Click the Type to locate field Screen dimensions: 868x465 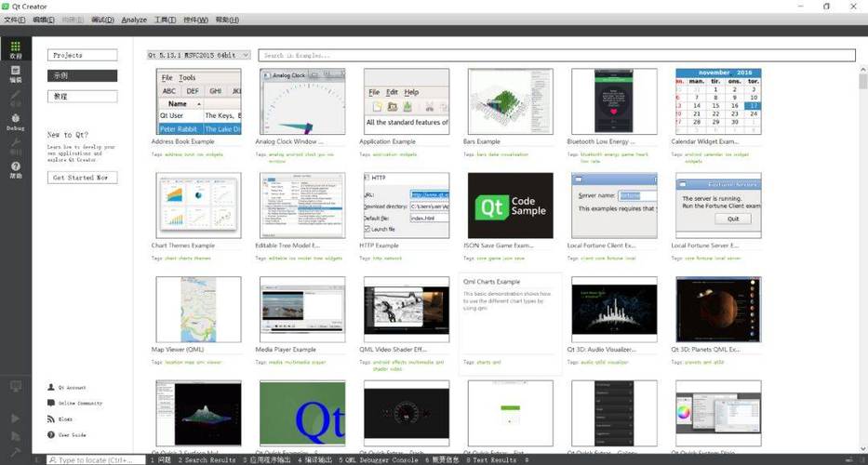[x=96, y=460]
